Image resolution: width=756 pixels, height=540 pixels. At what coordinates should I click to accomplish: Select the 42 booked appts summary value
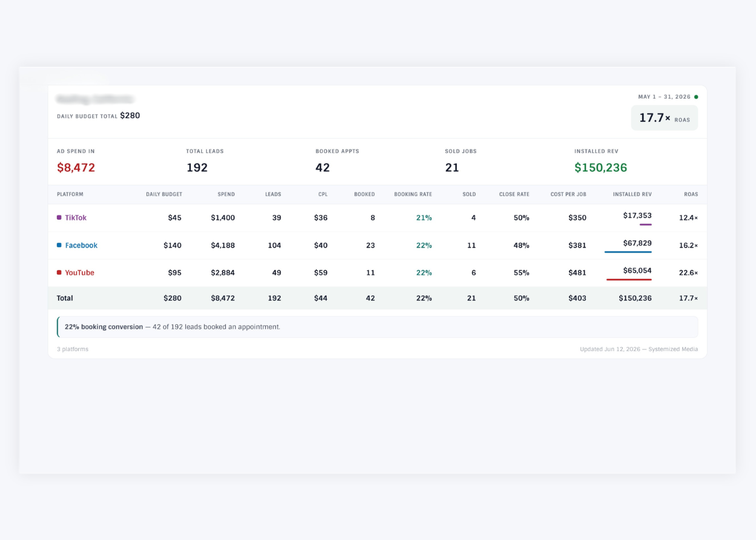(323, 168)
